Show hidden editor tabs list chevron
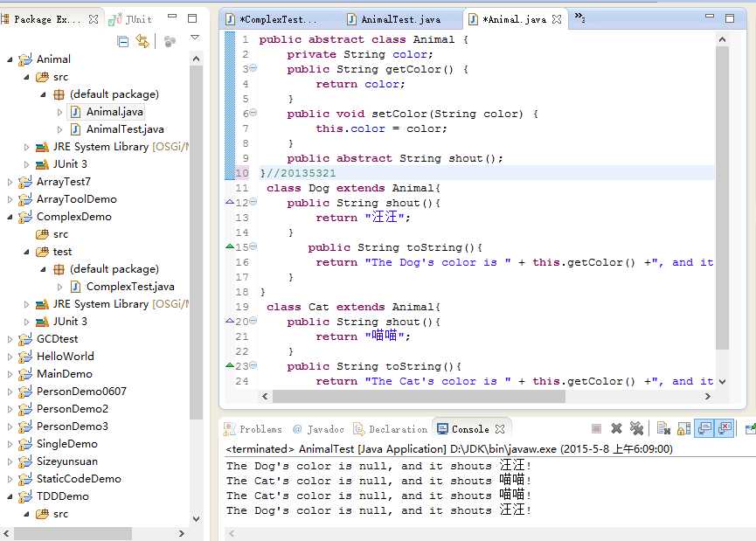The width and height of the screenshot is (756, 541). click(579, 18)
